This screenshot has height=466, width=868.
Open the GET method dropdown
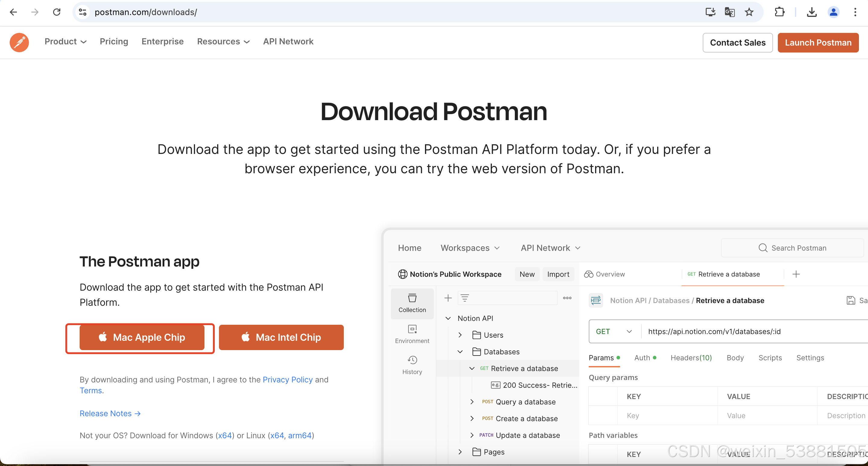(613, 331)
